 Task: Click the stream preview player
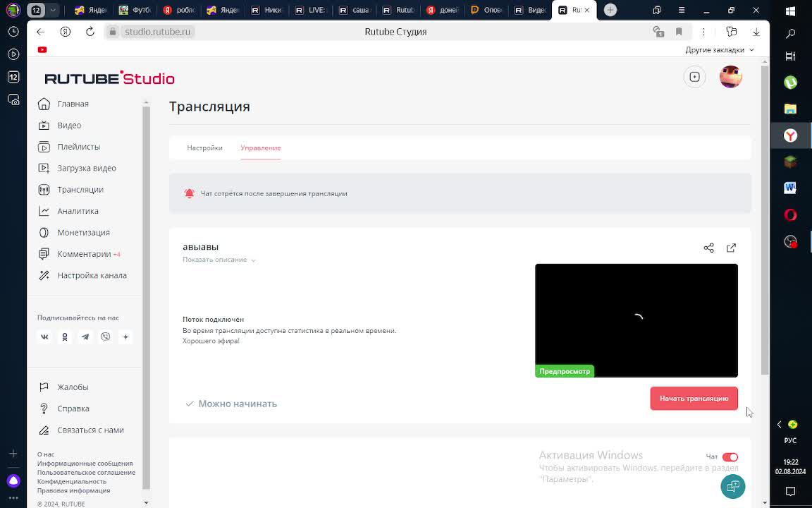tap(636, 320)
